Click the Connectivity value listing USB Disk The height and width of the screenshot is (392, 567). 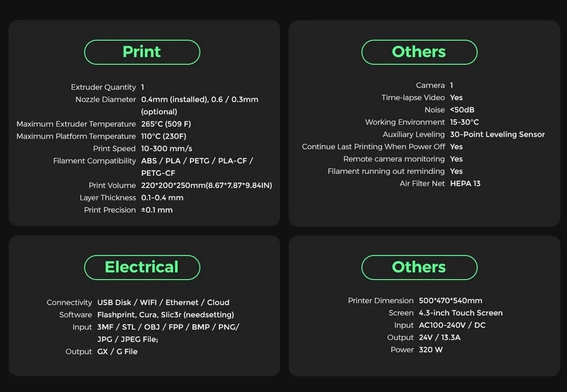(x=163, y=302)
